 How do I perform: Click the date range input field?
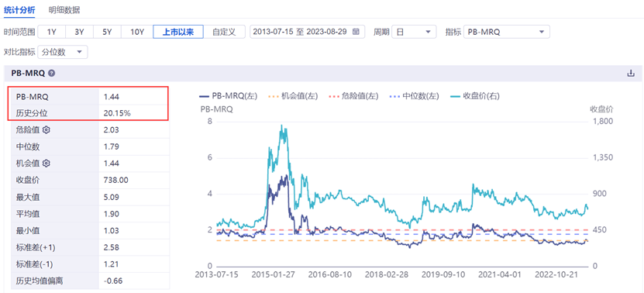(307, 32)
